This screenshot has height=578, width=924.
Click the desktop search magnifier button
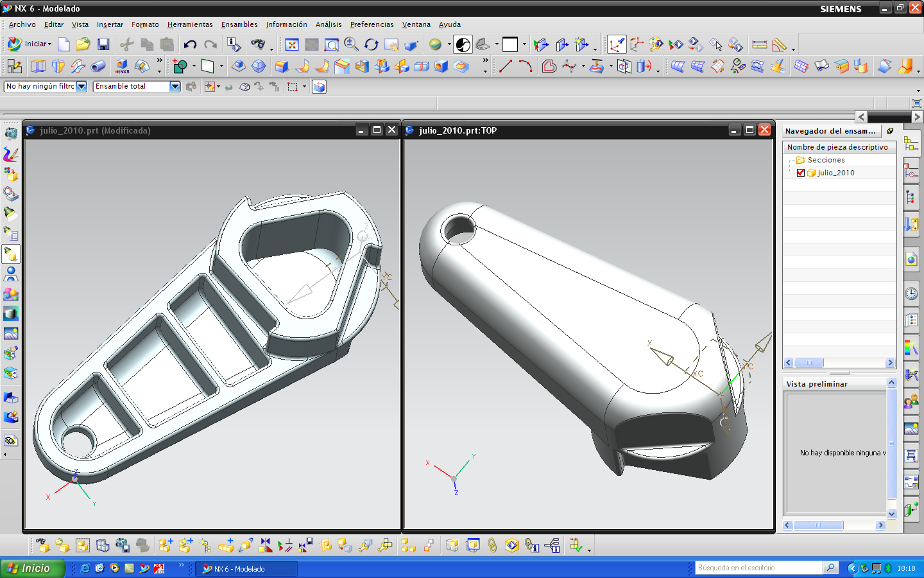click(830, 568)
